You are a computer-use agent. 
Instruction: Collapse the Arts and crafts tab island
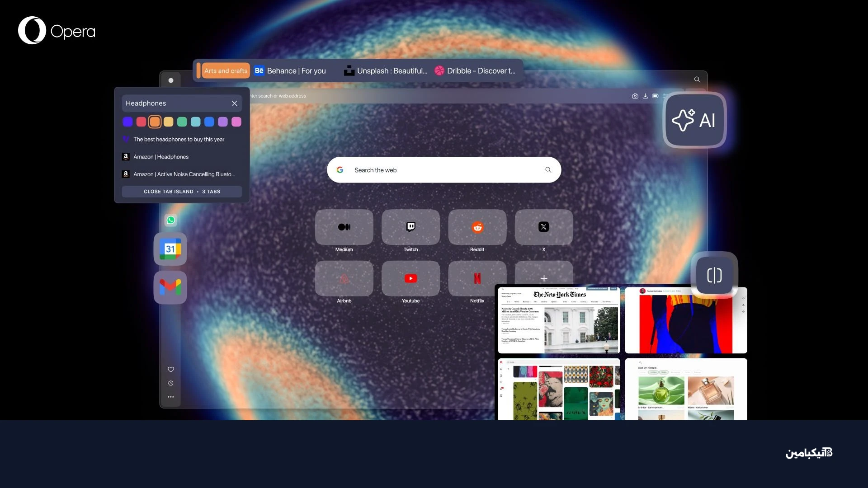[x=225, y=71]
